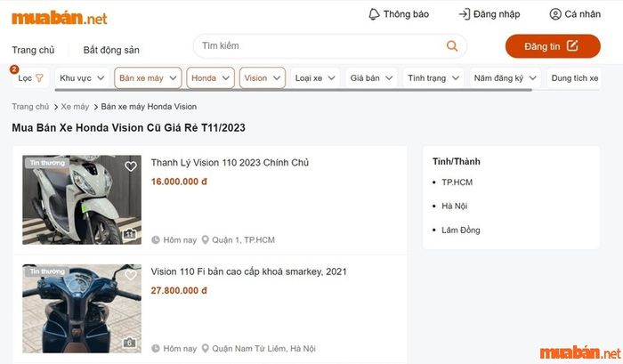Favorite the Vision 110 Fi listing

[x=131, y=274]
